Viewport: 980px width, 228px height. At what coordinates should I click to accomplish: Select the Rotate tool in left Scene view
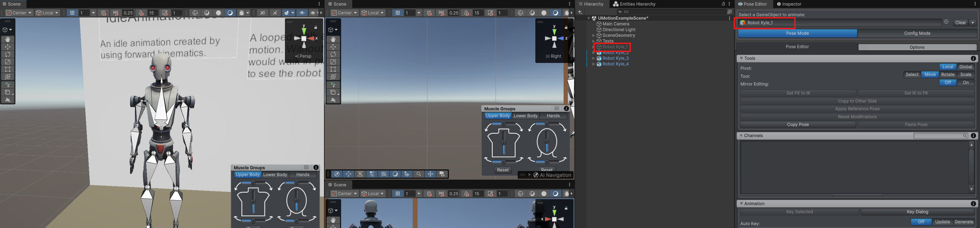[x=8, y=55]
